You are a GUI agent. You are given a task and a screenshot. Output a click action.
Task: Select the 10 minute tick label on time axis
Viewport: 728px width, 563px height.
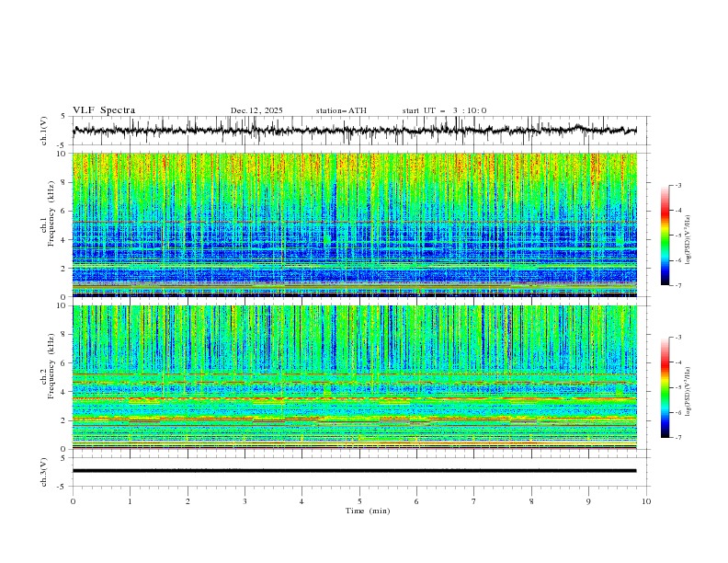646,500
